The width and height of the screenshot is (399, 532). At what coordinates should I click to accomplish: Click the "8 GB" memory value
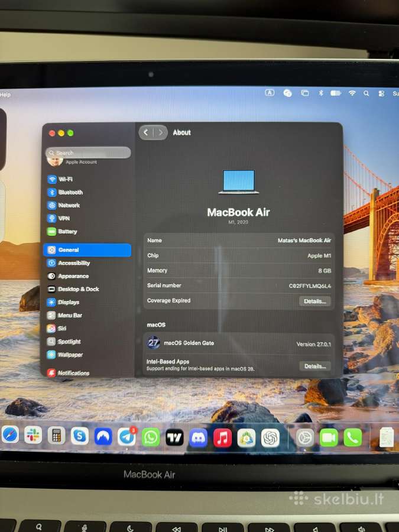pyautogui.click(x=325, y=271)
